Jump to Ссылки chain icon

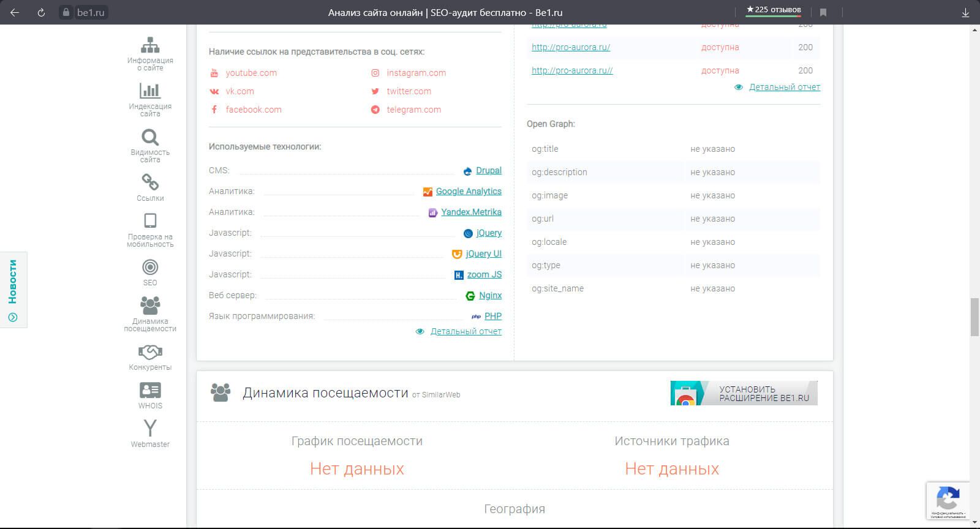coord(150,182)
